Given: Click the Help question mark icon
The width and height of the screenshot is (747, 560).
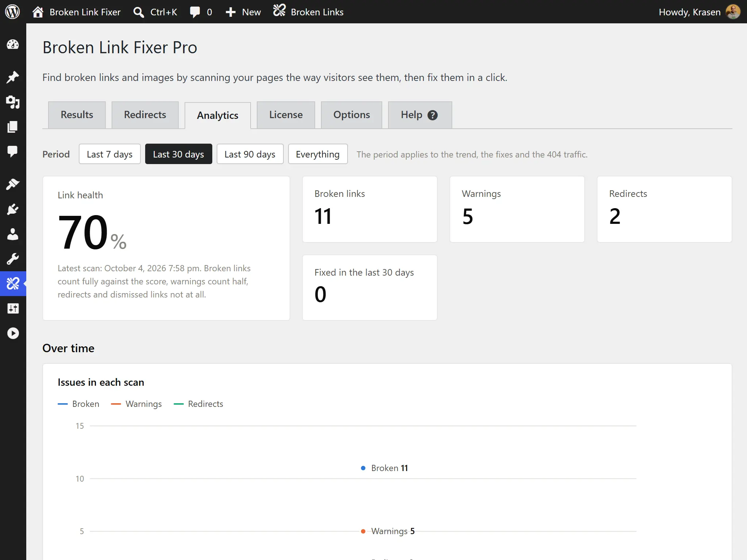Looking at the screenshot, I should tap(433, 115).
